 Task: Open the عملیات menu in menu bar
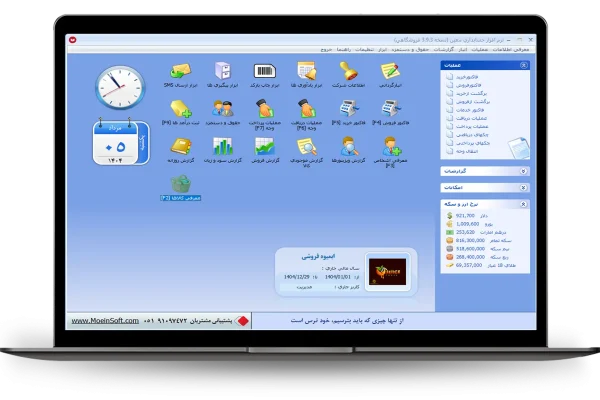tap(479, 50)
